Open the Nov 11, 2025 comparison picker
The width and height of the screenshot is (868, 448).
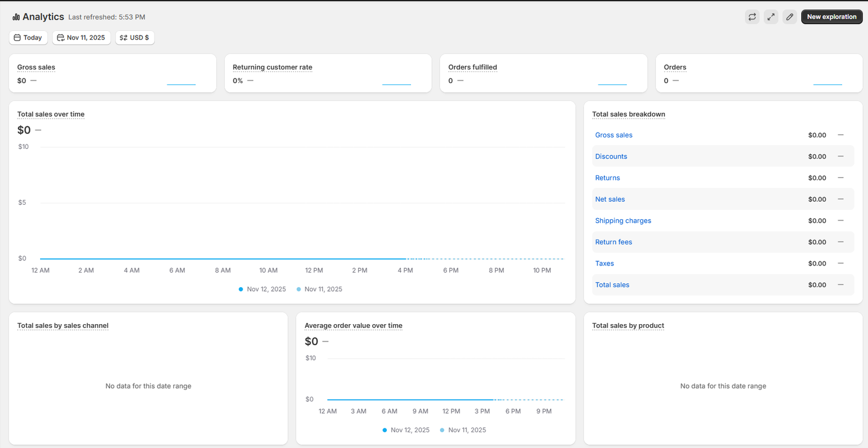81,37
